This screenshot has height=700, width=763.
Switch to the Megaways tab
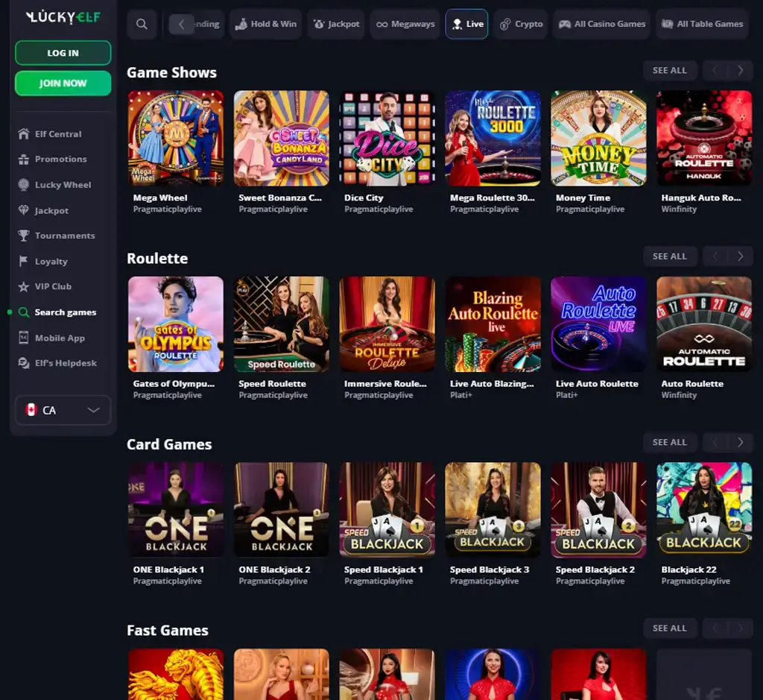pos(405,24)
